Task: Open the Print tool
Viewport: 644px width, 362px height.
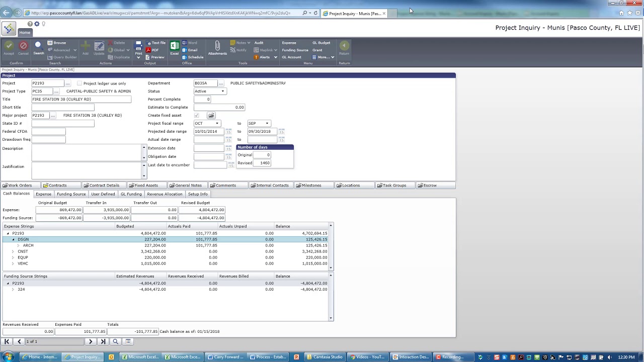Action: [138, 48]
